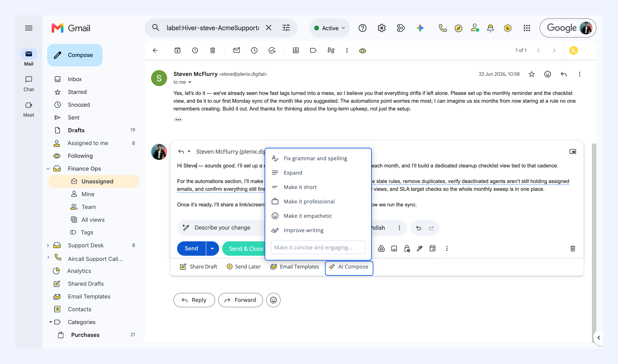
Task: Click the custom AI prompt input field
Action: pyautogui.click(x=318, y=248)
